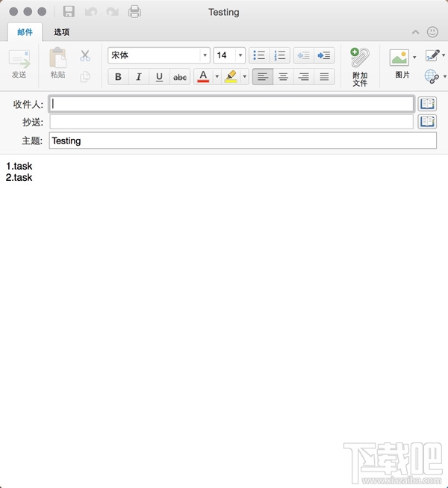
Task: Open address book beside 抄送
Action: pyautogui.click(x=427, y=122)
